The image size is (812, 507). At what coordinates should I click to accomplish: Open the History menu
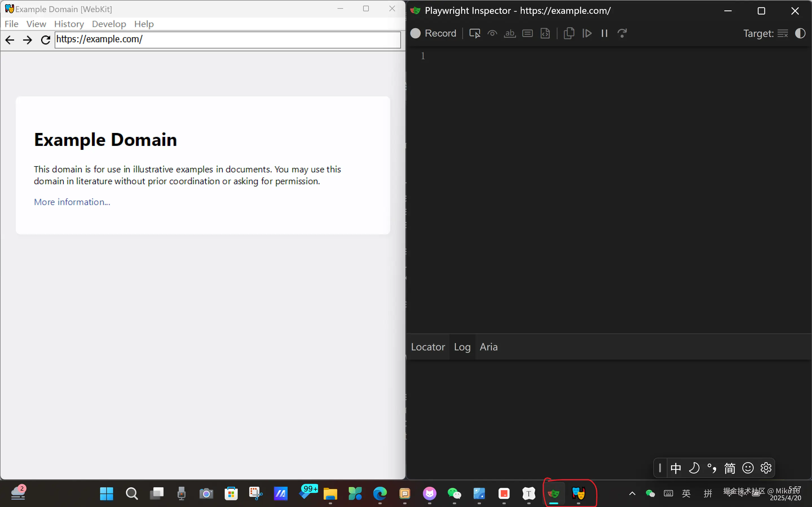click(x=69, y=24)
